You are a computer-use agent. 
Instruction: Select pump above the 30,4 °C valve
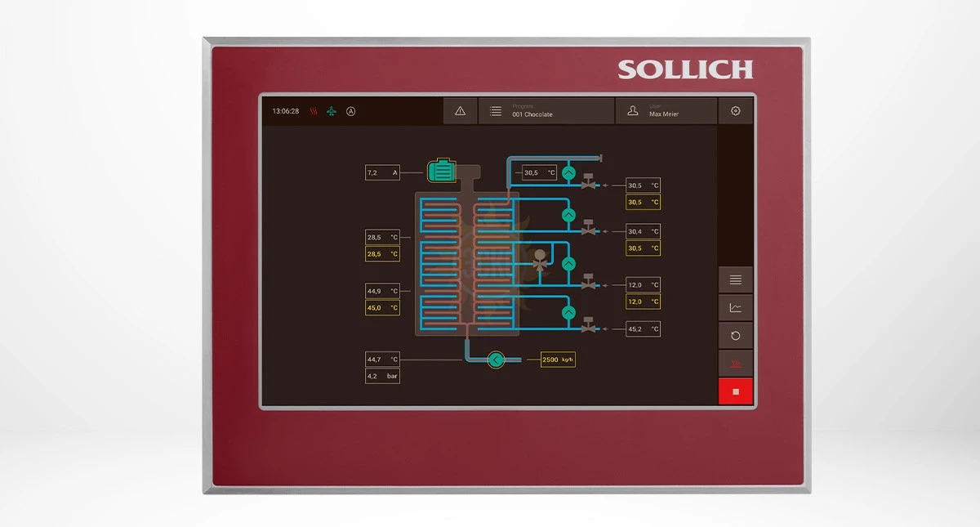pyautogui.click(x=569, y=215)
